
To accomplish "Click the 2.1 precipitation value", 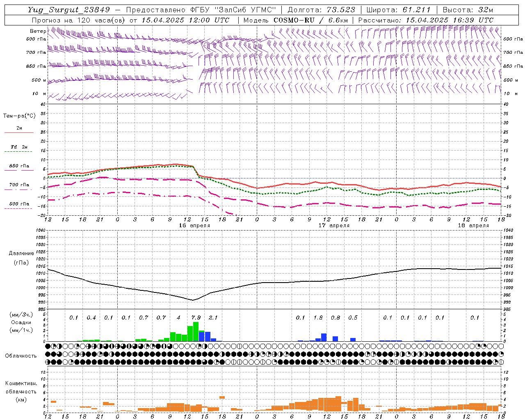I will [x=213, y=318].
